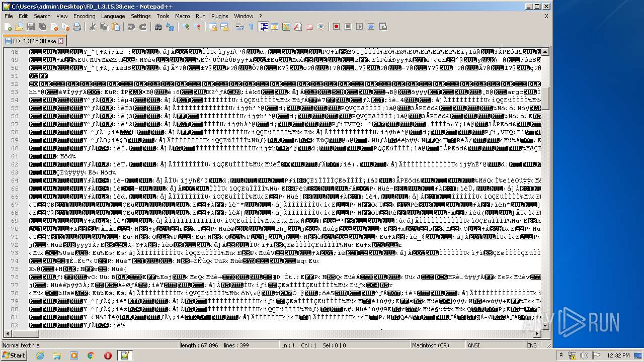Open the Run menu
644x362 pixels.
(x=201, y=16)
